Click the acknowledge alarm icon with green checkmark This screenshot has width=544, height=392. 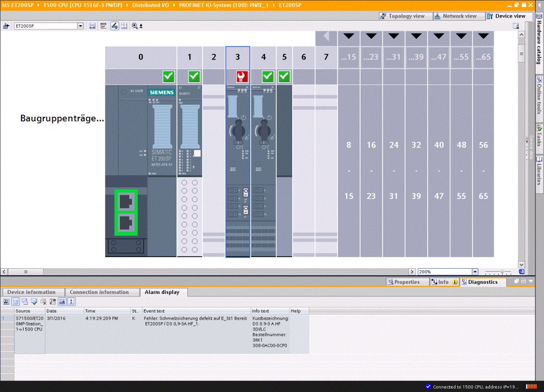coord(34,301)
